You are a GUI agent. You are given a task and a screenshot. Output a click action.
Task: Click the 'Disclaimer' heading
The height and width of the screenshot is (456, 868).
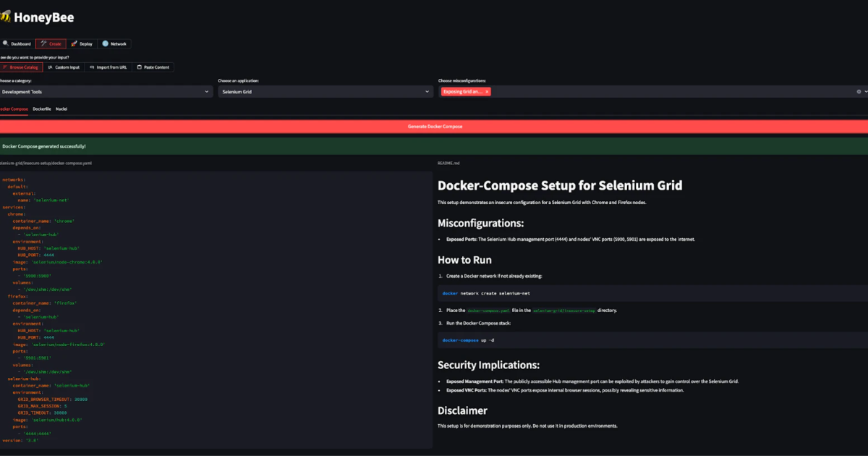tap(462, 410)
